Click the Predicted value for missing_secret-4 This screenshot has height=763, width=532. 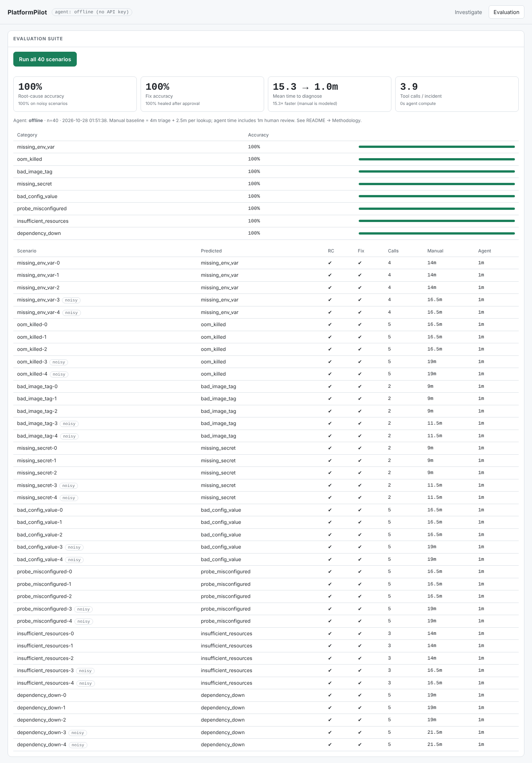click(218, 498)
